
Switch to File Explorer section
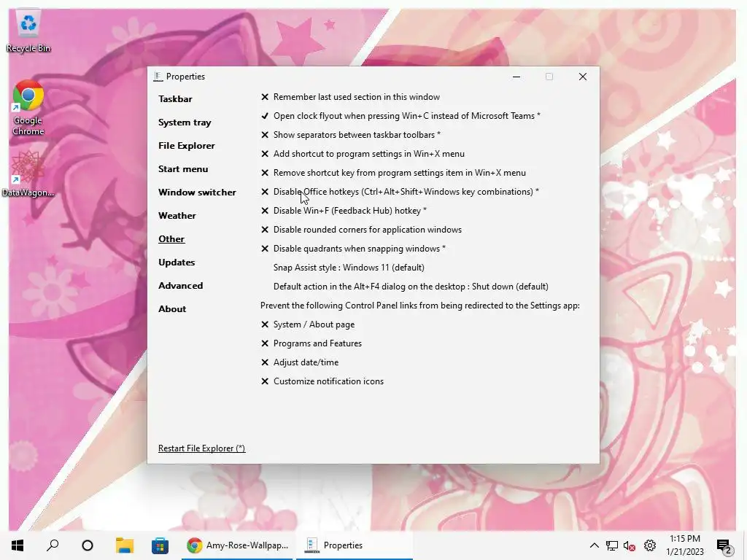point(186,146)
